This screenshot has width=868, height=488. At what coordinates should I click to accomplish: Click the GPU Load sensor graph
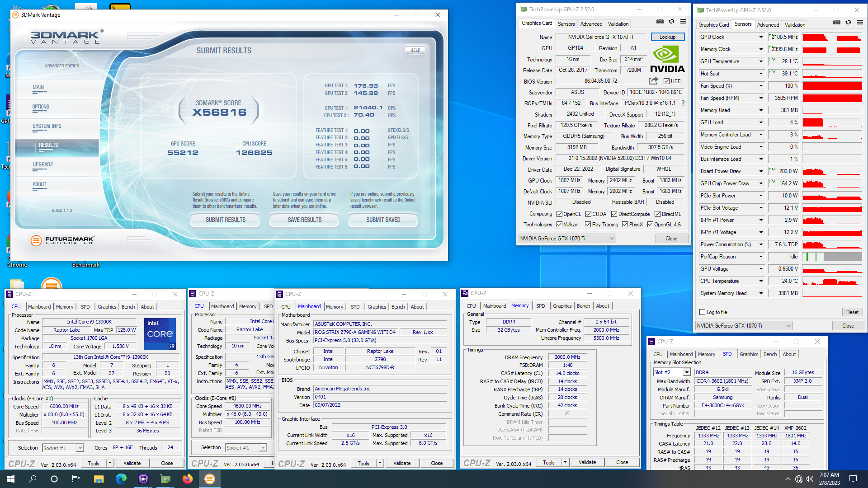pos(832,122)
